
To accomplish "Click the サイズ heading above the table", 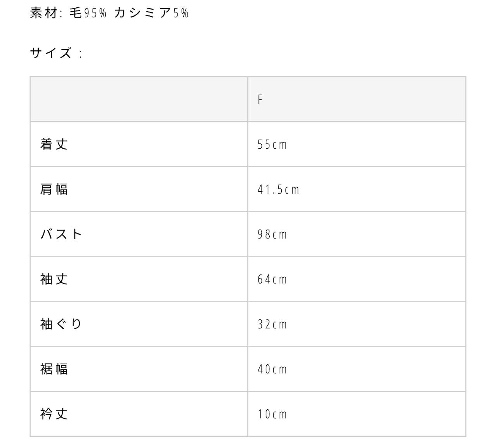I will (x=51, y=53).
